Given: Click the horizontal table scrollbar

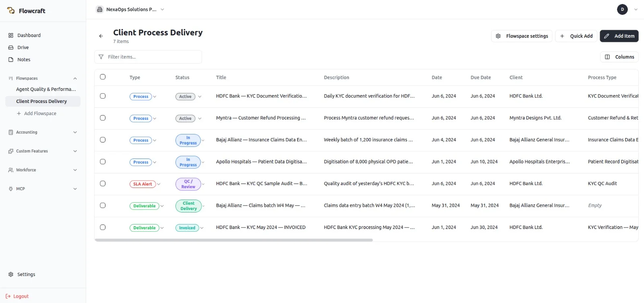Looking at the screenshot, I should (x=233, y=240).
